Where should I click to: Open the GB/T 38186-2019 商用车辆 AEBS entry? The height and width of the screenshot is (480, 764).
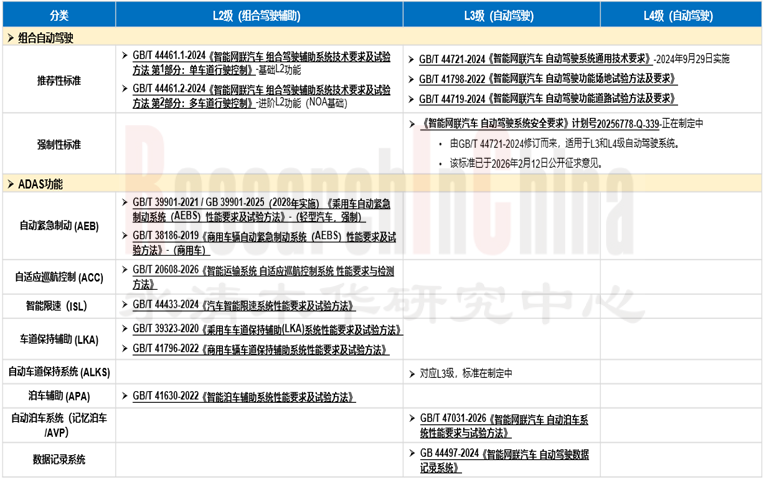click(x=264, y=243)
